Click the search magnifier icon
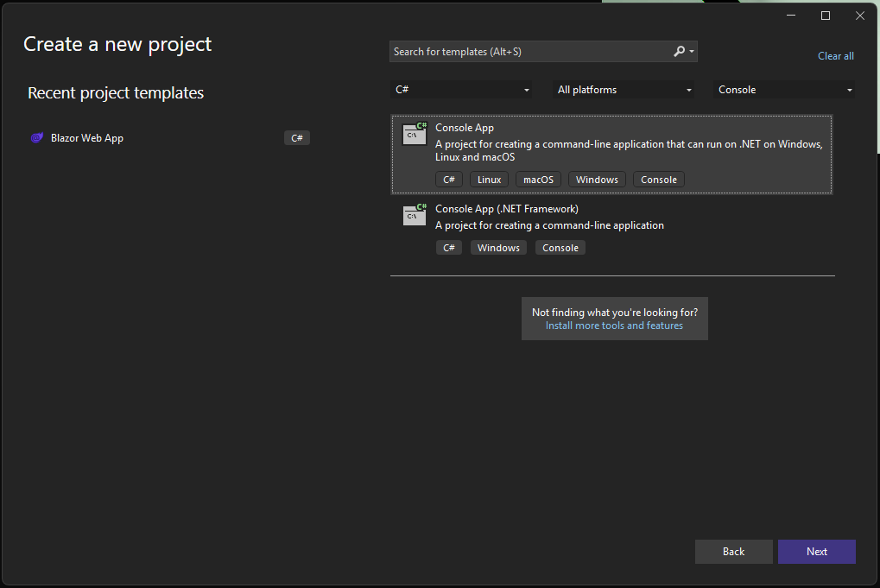Image resolution: width=880 pixels, height=588 pixels. (679, 52)
